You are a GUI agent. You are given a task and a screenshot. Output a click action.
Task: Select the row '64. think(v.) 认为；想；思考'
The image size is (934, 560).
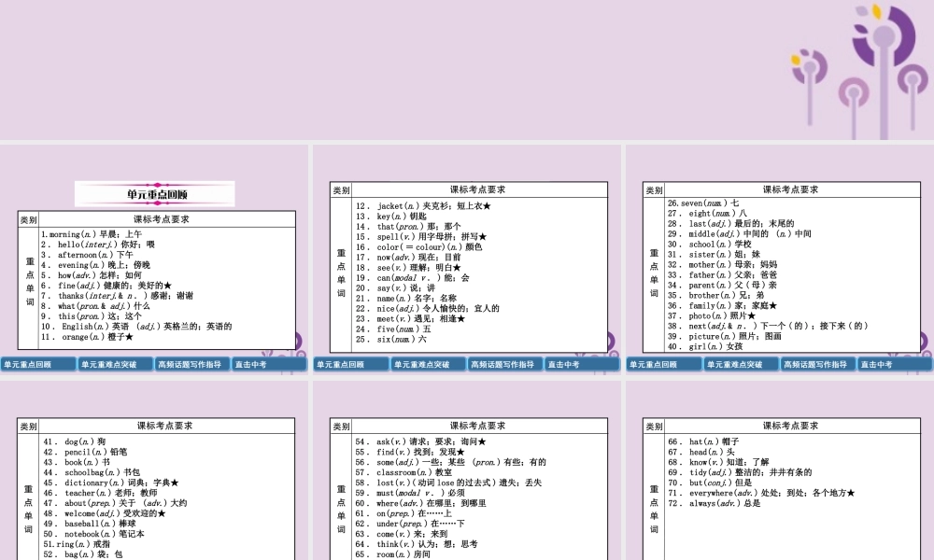click(417, 544)
